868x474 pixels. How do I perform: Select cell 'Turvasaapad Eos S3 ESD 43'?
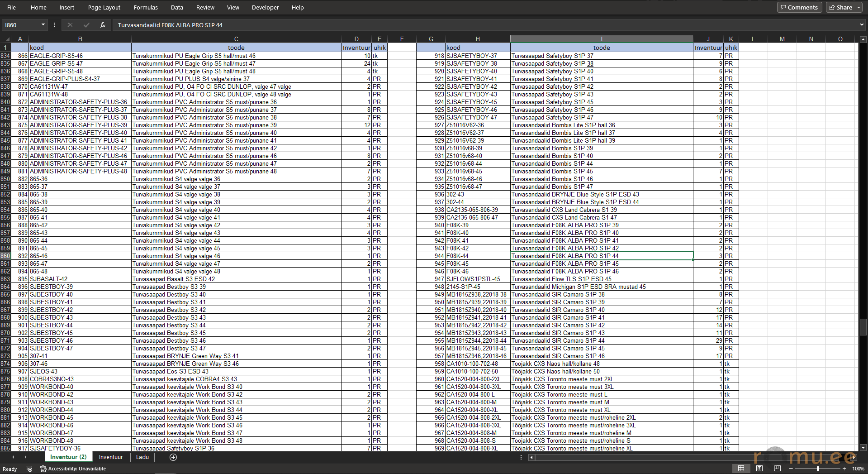[236, 371]
